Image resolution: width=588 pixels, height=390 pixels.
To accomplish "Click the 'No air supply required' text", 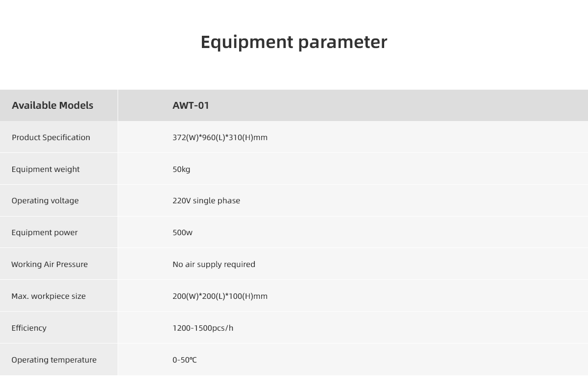I will (x=214, y=264).
